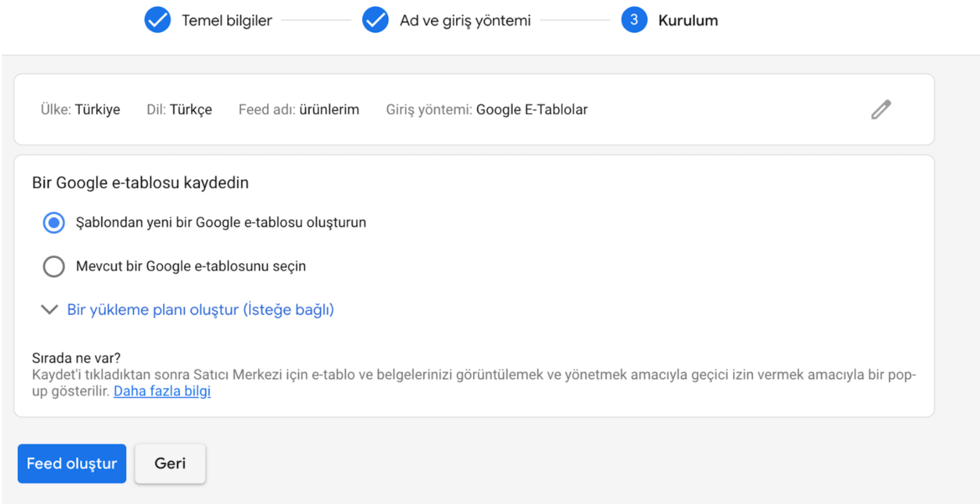Image resolution: width=980 pixels, height=504 pixels.
Task: Click the numbered circle for step 3 Kurulum
Action: [x=634, y=20]
